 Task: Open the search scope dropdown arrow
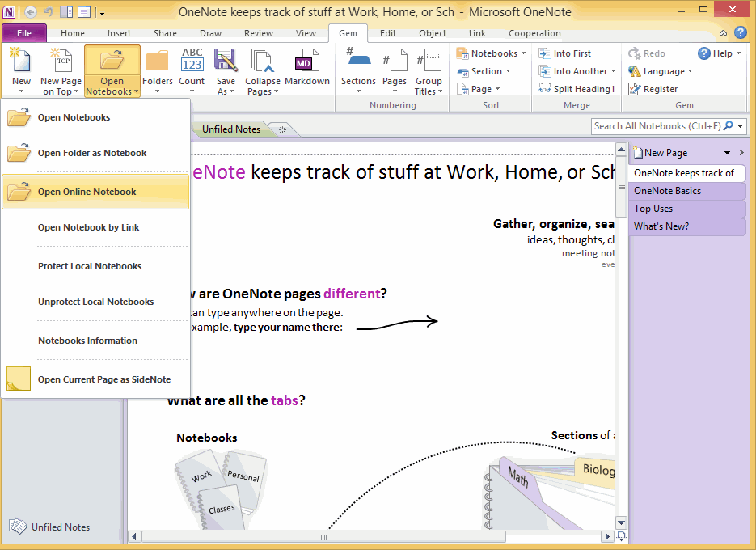coord(741,126)
